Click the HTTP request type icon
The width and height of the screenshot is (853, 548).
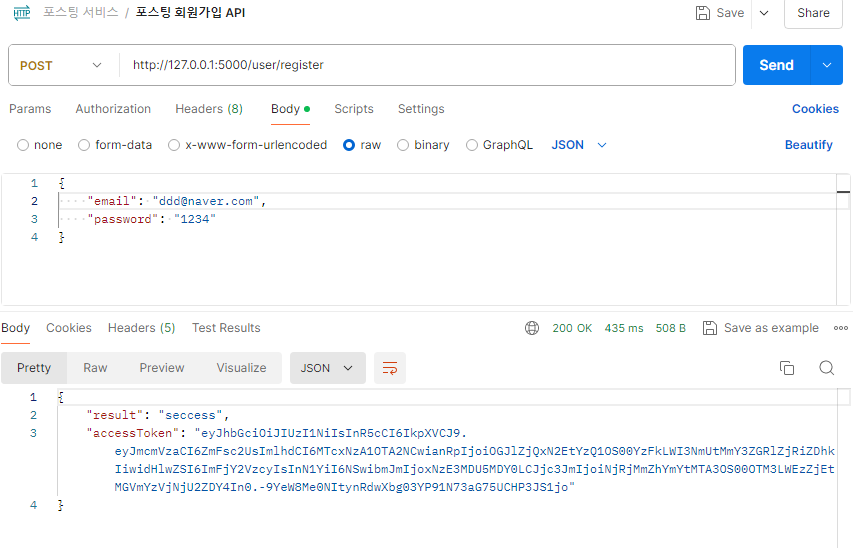(22, 13)
